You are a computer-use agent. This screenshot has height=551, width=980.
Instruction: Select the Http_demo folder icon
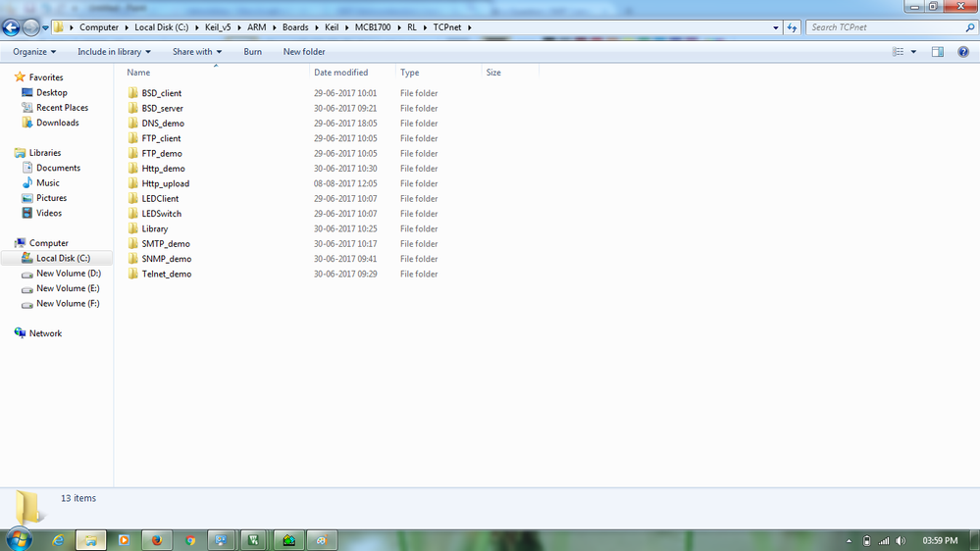pos(132,168)
